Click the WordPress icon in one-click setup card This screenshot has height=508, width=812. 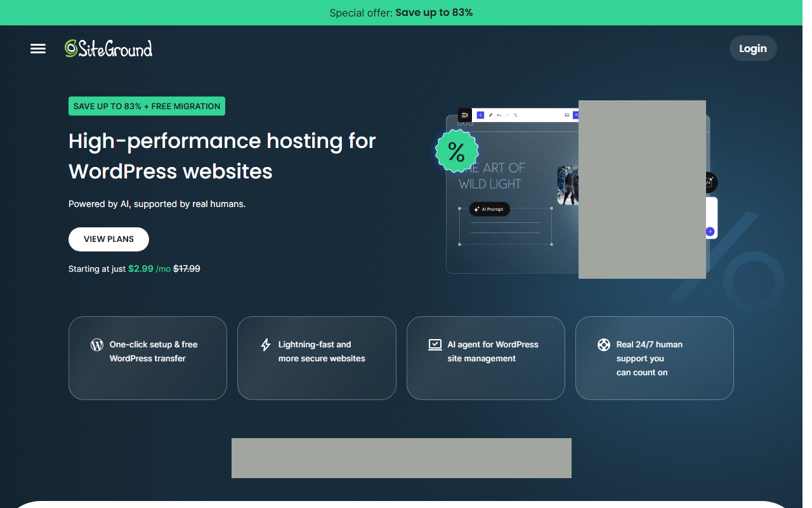pos(97,345)
